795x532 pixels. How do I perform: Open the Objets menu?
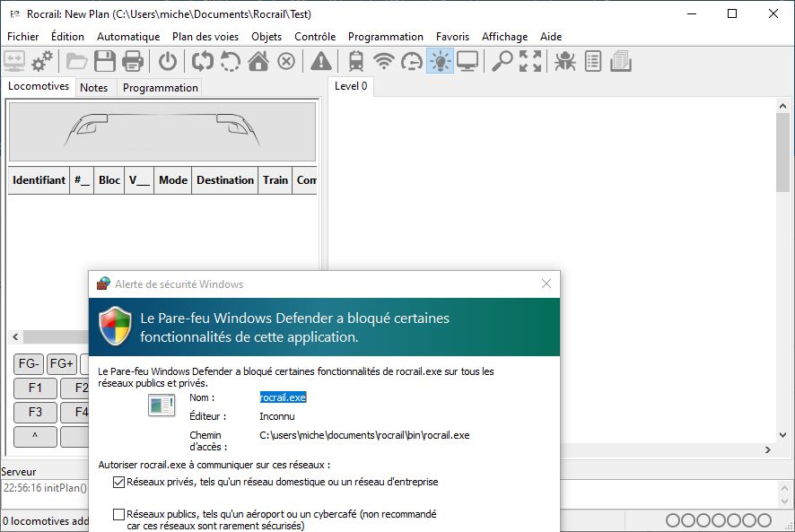coord(266,37)
